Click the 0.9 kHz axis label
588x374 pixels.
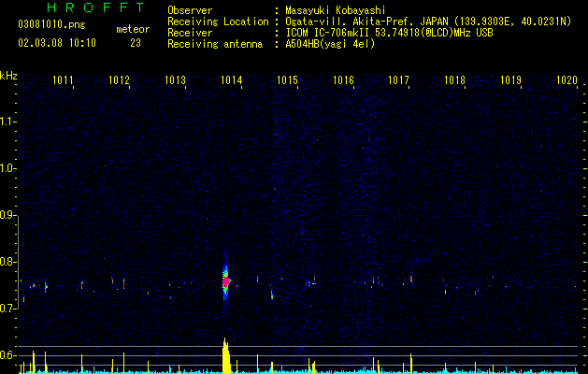pos(8,215)
